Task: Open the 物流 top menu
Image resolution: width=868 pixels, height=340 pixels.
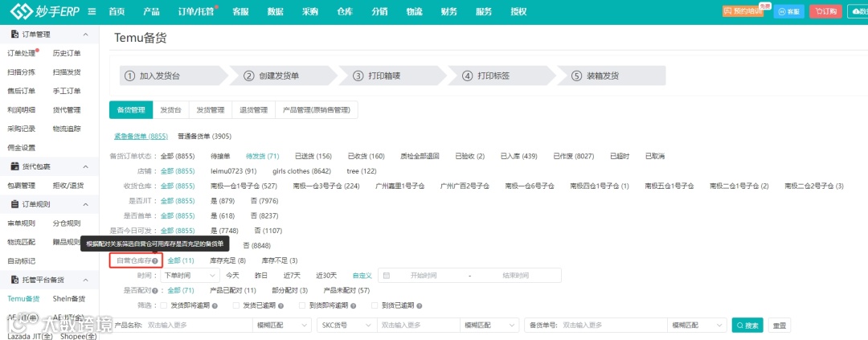Action: [x=414, y=11]
